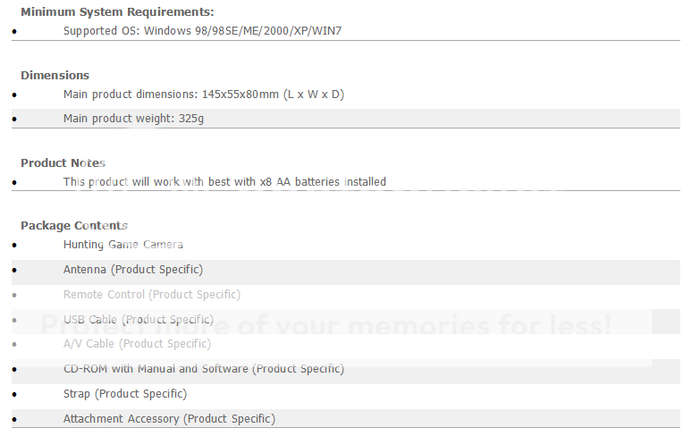Screen dimensions: 700x434
Task: Select the Hunting Game Camera list item
Action: [123, 245]
